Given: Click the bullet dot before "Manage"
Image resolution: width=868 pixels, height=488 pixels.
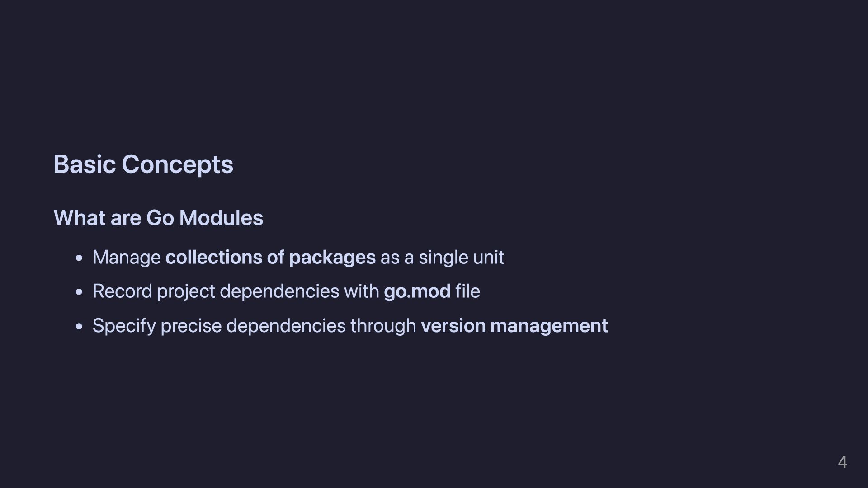Looking at the screenshot, I should (x=80, y=258).
